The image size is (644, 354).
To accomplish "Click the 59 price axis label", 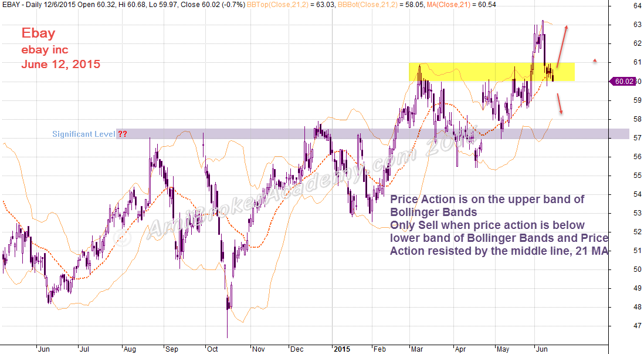I will pyautogui.click(x=638, y=100).
